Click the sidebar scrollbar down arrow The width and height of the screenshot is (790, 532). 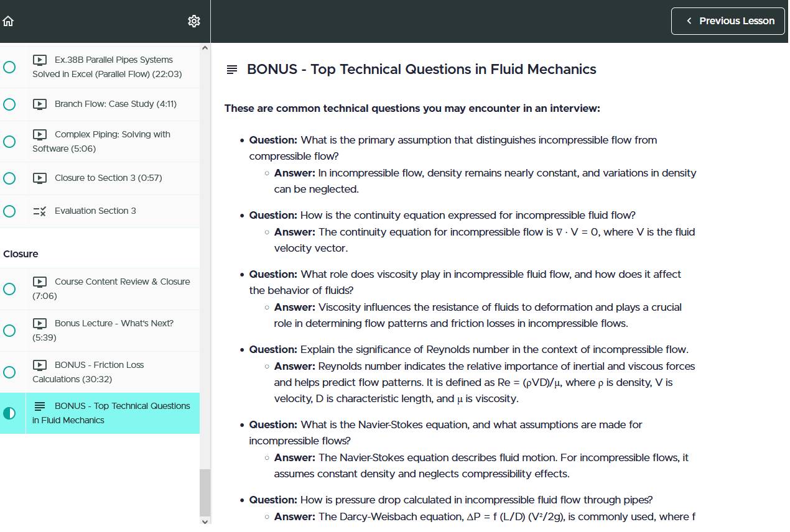[x=205, y=521]
